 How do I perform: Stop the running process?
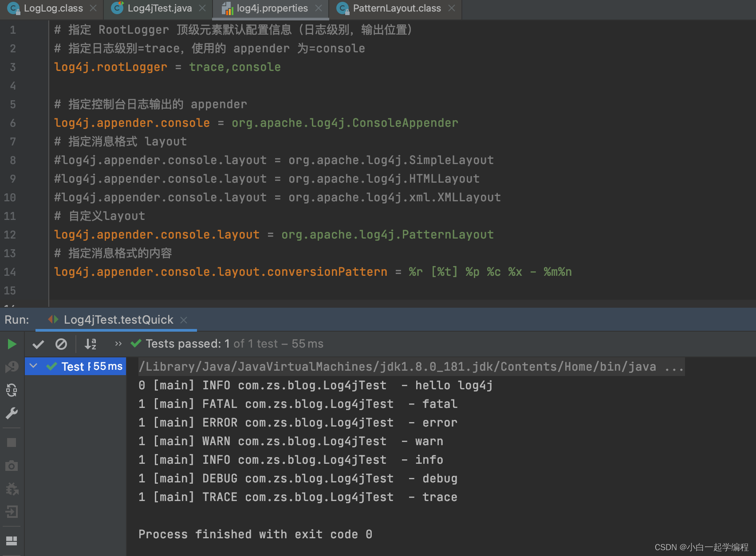click(12, 442)
